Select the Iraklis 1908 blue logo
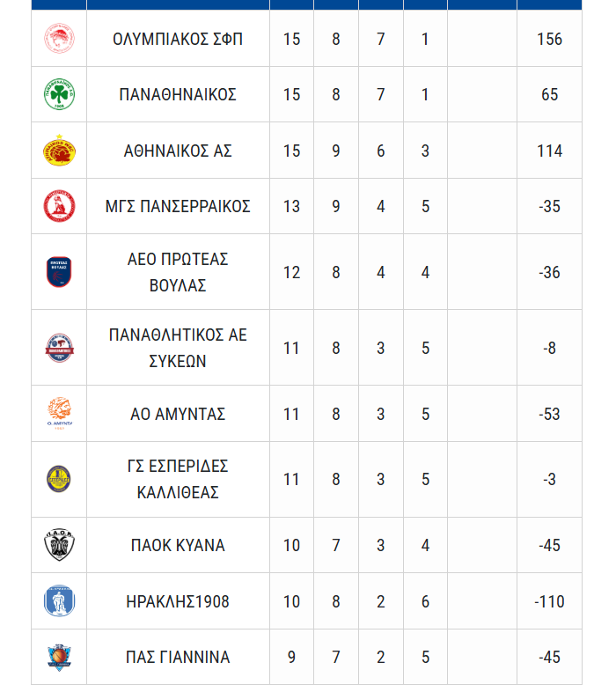616x692 pixels. [x=59, y=601]
